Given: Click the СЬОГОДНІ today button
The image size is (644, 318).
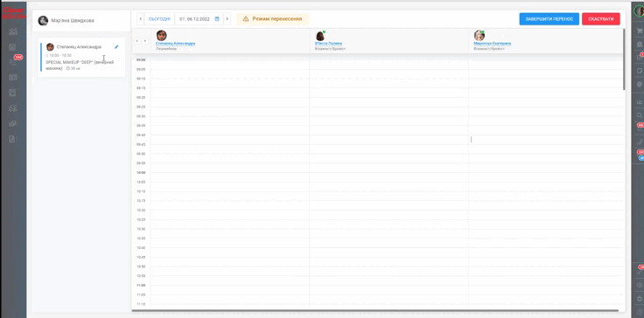Looking at the screenshot, I should tap(159, 19).
